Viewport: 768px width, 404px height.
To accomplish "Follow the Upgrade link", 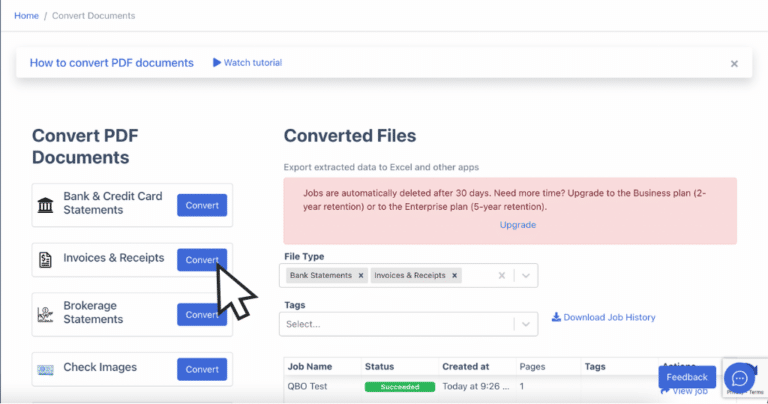I will point(517,225).
